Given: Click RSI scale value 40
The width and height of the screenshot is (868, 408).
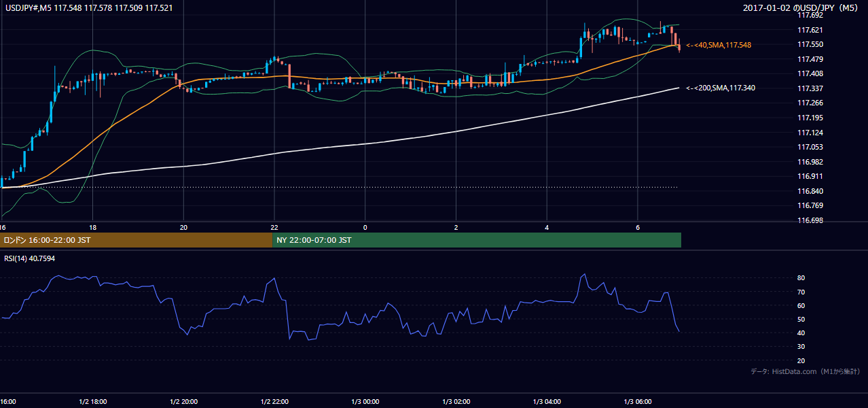Looking at the screenshot, I should pos(801,333).
